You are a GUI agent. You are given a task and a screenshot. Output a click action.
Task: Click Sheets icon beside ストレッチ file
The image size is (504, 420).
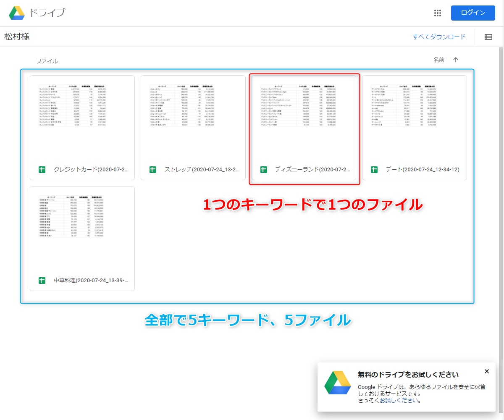pos(153,170)
